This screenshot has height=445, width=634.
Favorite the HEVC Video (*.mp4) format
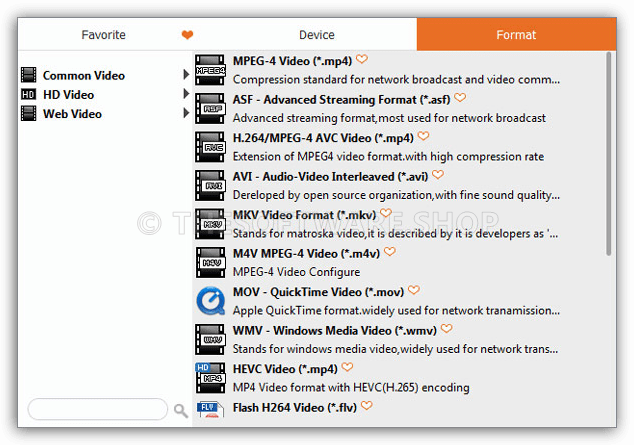(x=347, y=367)
